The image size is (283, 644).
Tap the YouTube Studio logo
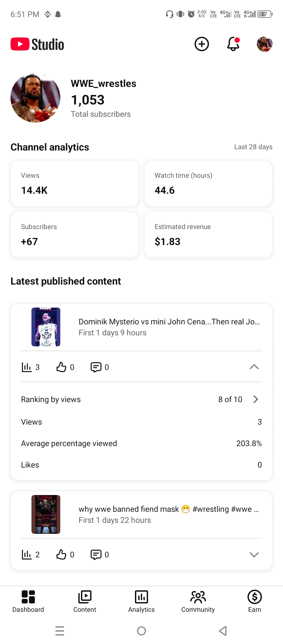click(x=37, y=44)
